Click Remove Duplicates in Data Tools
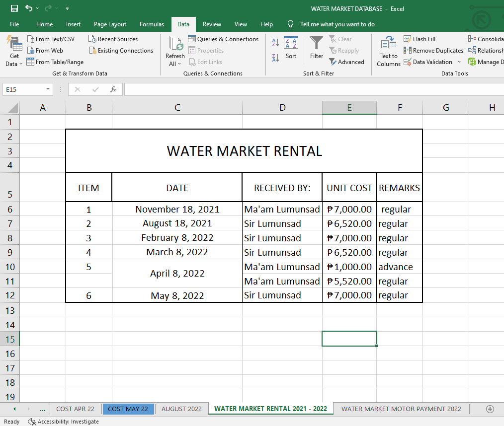 point(433,51)
